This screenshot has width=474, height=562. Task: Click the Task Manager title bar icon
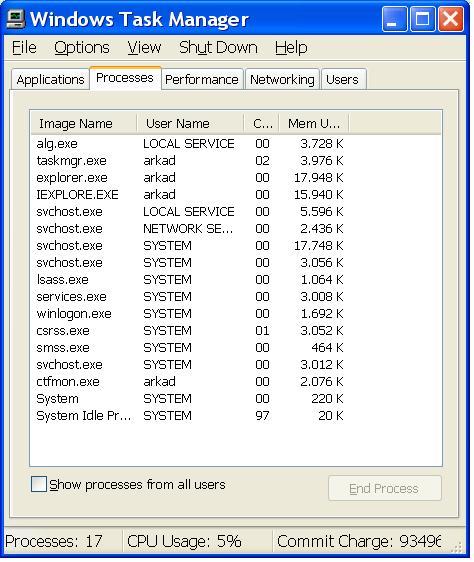pos(16,19)
